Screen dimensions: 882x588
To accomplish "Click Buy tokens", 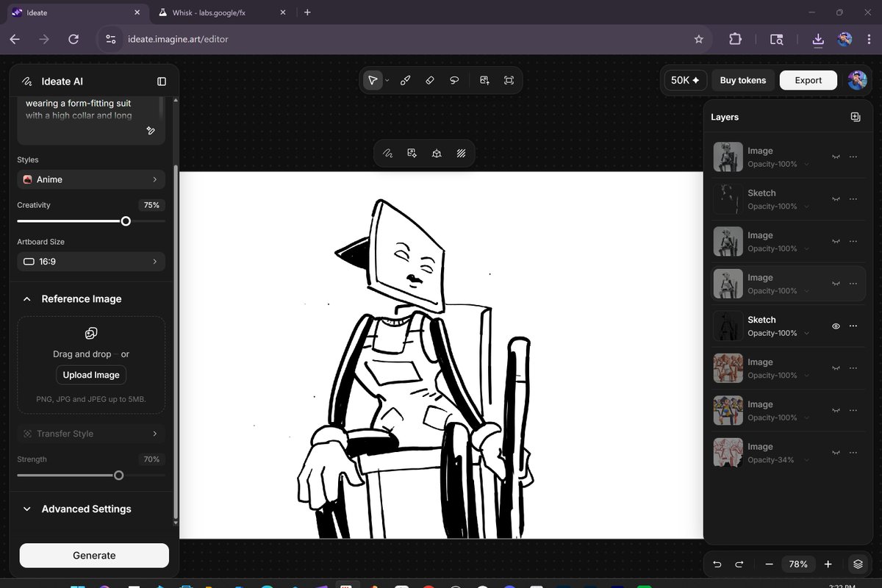I will [x=743, y=80].
